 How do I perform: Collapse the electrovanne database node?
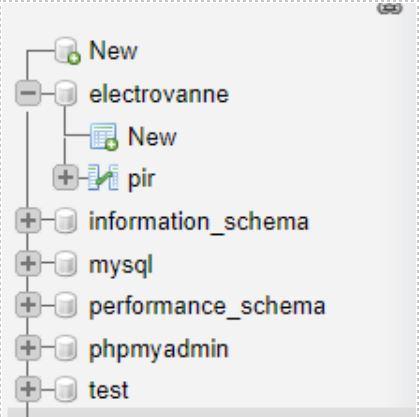[28, 93]
